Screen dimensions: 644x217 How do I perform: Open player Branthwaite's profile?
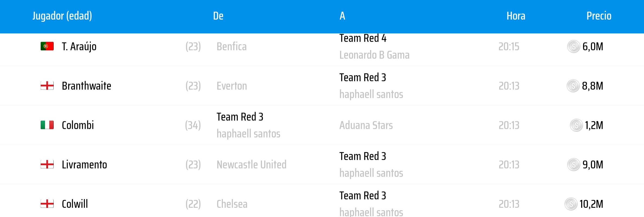click(x=86, y=86)
